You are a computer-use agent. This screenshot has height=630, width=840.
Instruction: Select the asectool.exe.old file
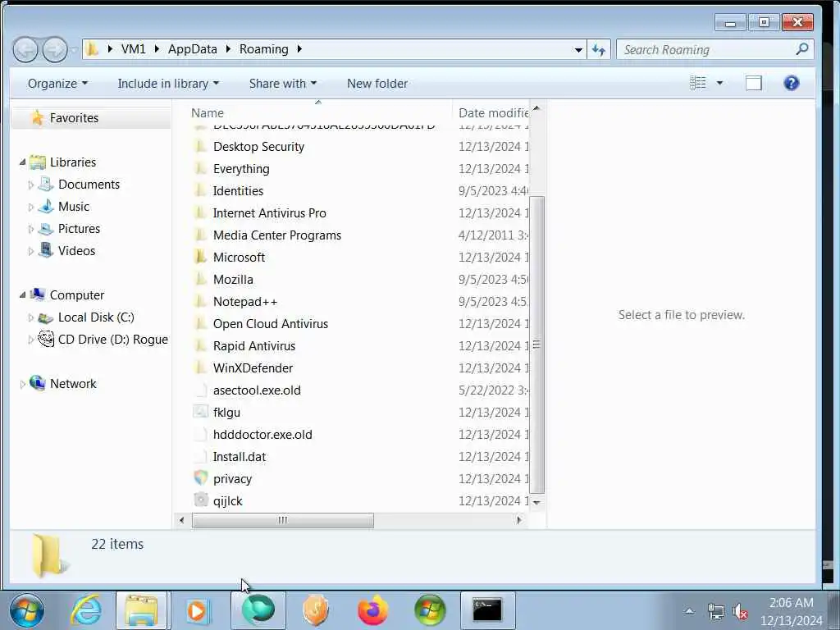257,390
